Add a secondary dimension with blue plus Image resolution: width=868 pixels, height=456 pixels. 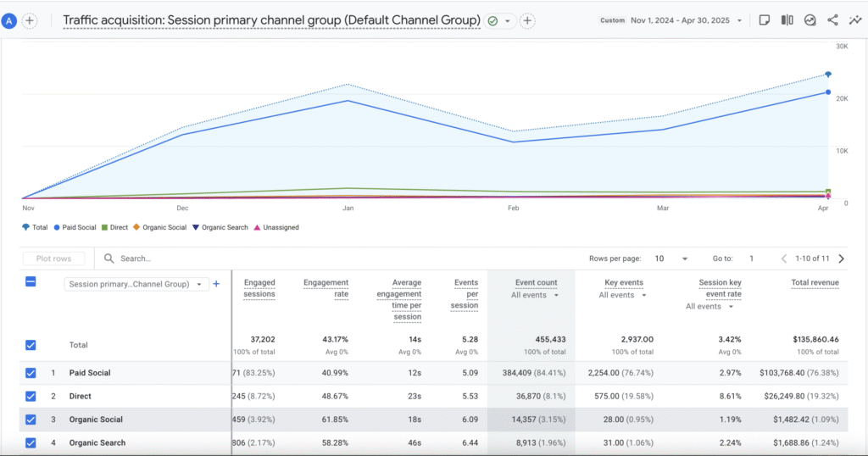click(x=216, y=284)
